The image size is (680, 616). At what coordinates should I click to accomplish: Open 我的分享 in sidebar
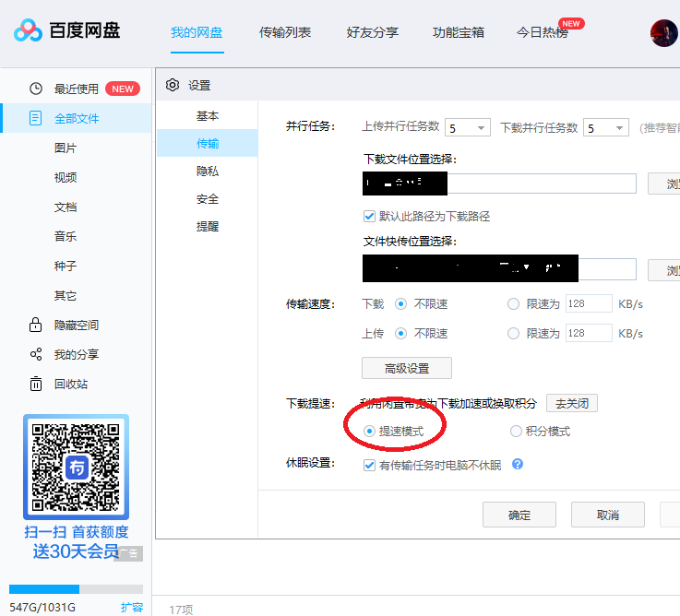[77, 354]
